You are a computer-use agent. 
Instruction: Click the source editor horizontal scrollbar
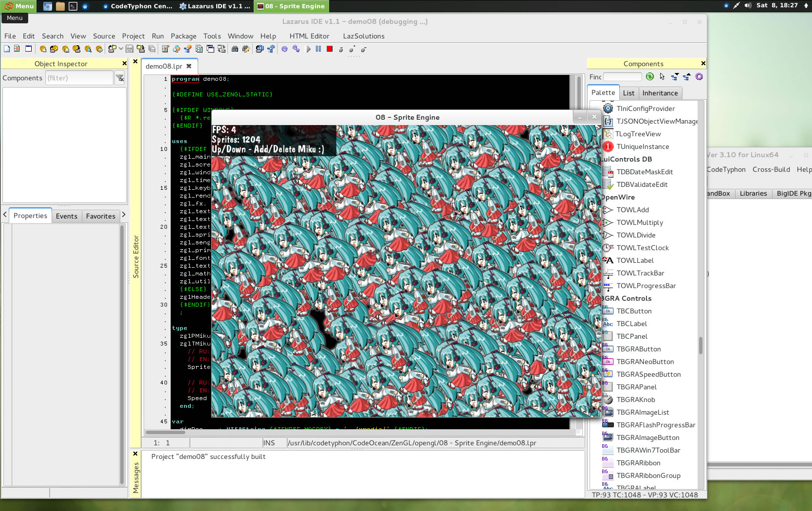(166, 432)
